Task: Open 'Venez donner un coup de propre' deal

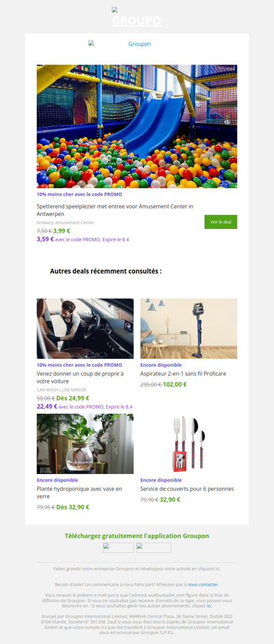Action: pyautogui.click(x=80, y=377)
